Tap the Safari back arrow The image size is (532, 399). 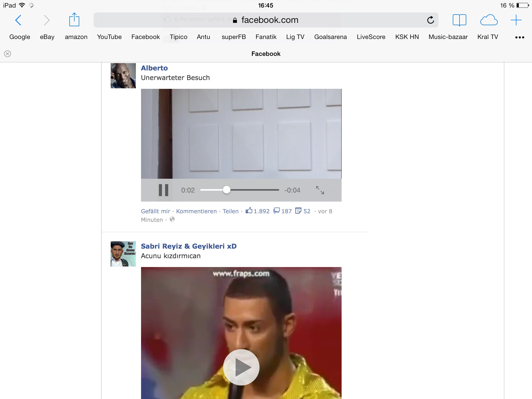point(18,20)
